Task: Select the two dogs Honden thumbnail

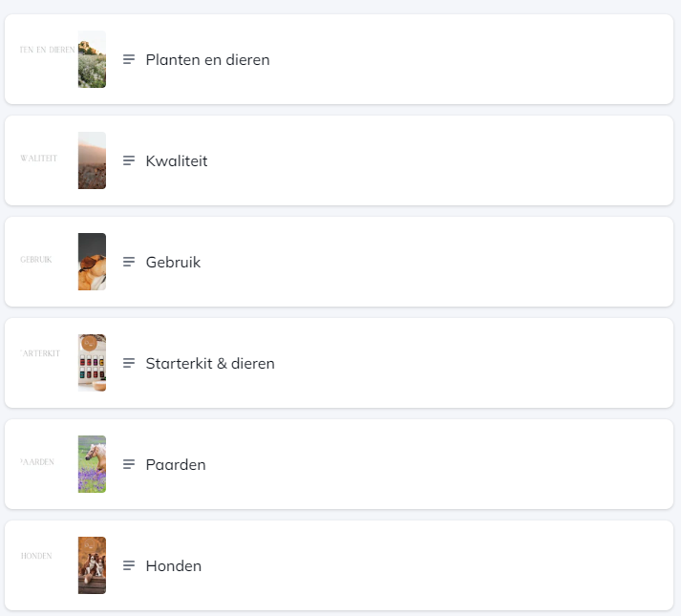Action: (x=92, y=565)
